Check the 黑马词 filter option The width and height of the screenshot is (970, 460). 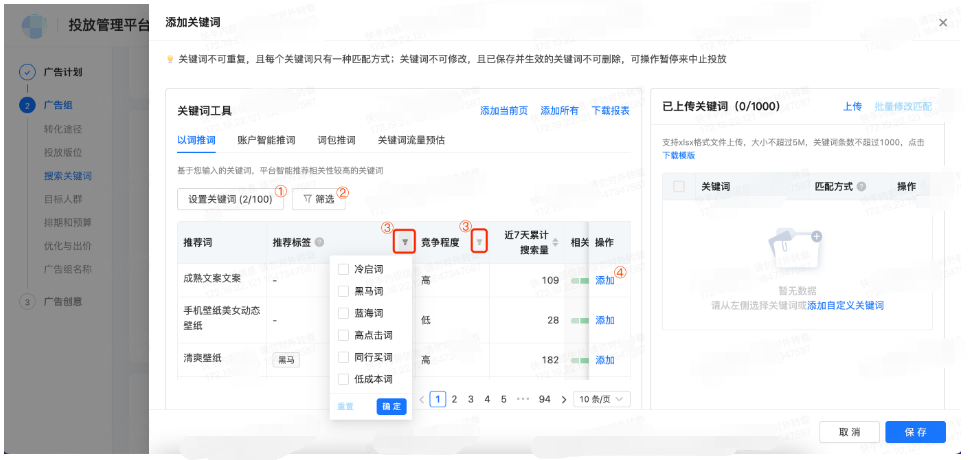[x=343, y=291]
